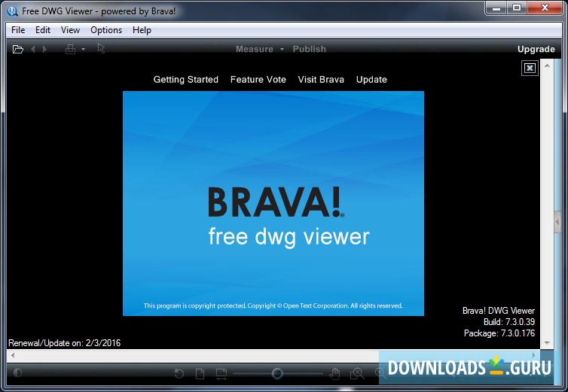Close the welcome splash panel
Image resolution: width=568 pixels, height=392 pixels.
click(530, 68)
